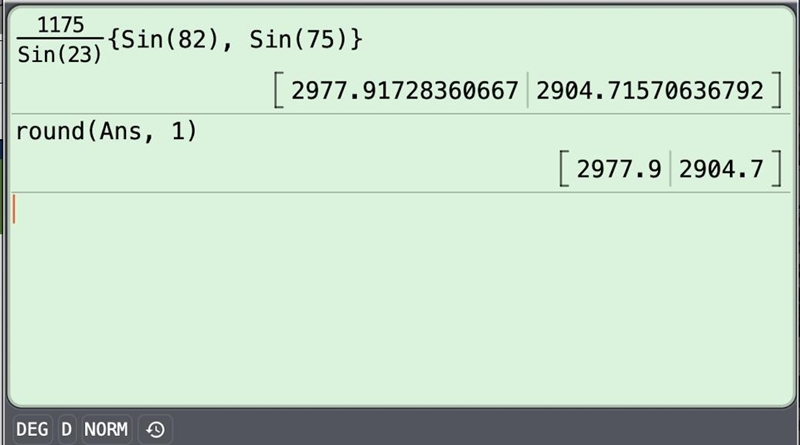Click the rounded 2904.7 result
The height and width of the screenshot is (445, 800).
[x=721, y=169]
